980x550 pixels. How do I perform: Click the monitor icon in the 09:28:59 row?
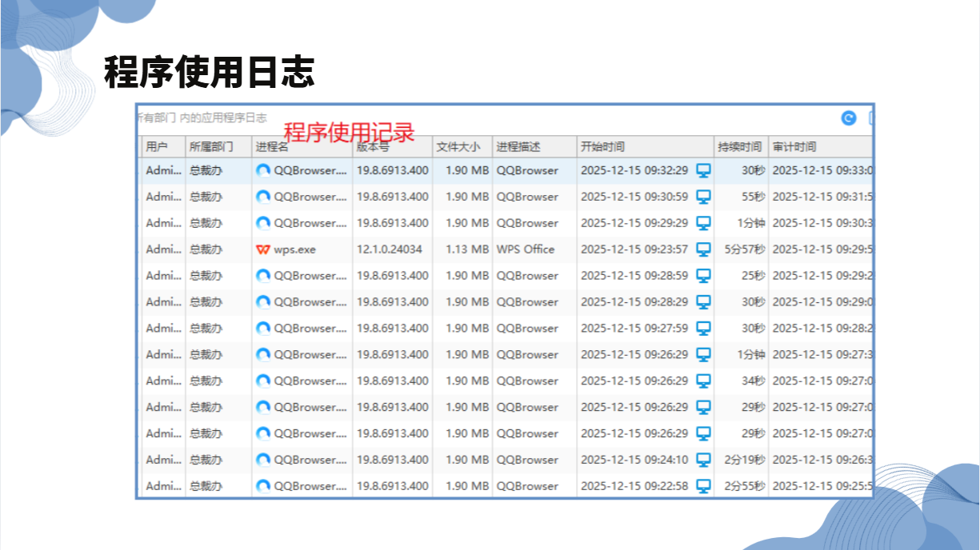point(703,276)
